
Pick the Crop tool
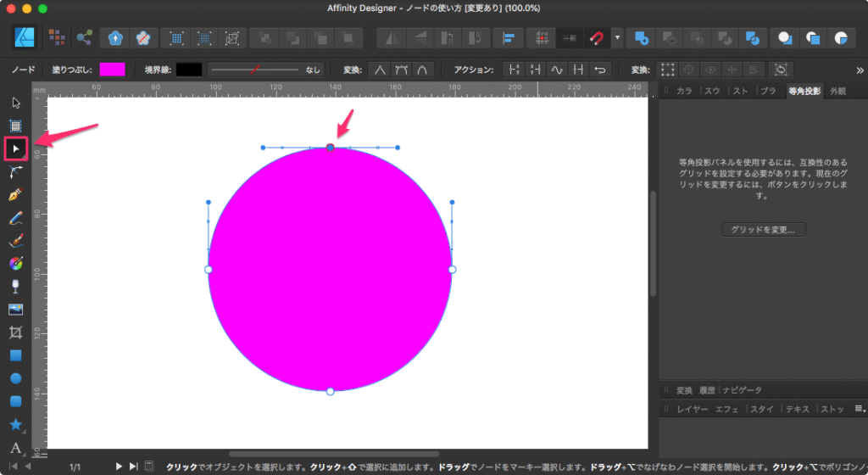(15, 332)
